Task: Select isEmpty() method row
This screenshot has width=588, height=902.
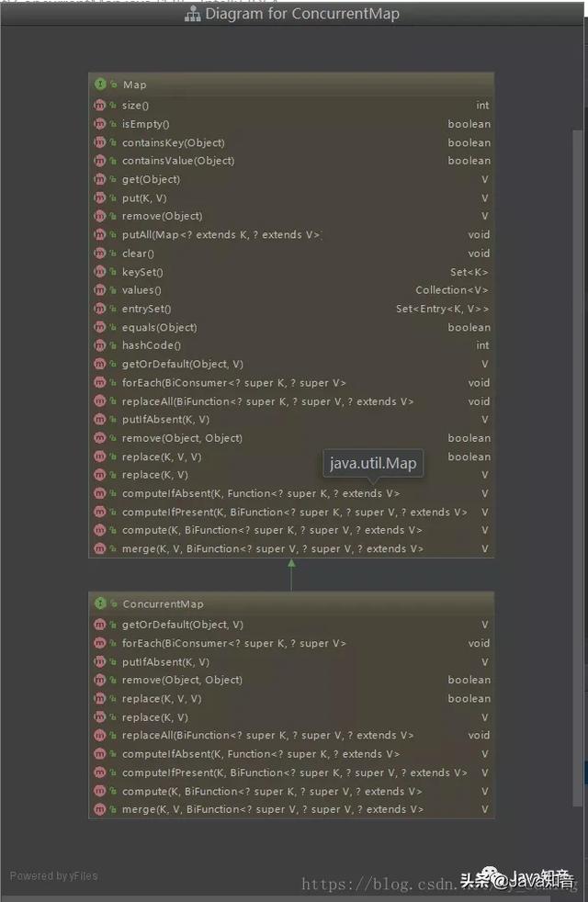Action: coord(291,124)
